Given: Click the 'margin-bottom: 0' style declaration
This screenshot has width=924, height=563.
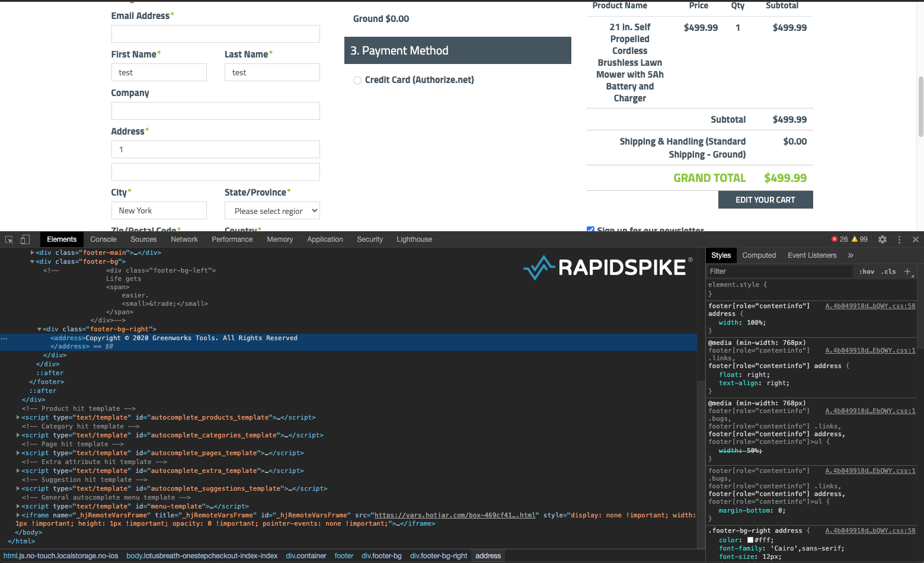Looking at the screenshot, I should [x=752, y=511].
